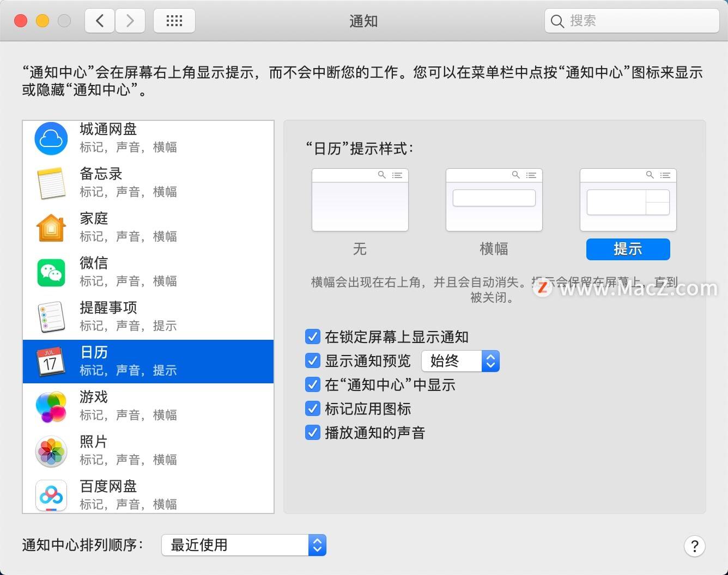This screenshot has height=575, width=728.
Task: Toggle 显示通知预览 checkbox
Action: click(x=313, y=360)
